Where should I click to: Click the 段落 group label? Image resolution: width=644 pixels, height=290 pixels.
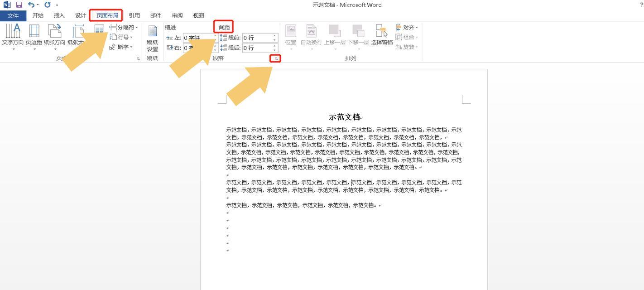point(218,58)
